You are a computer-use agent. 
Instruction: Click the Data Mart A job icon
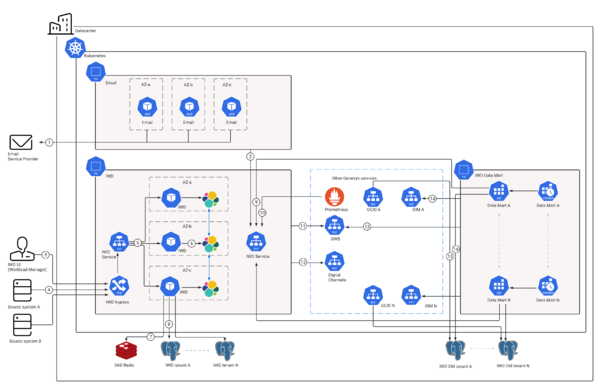click(x=499, y=191)
